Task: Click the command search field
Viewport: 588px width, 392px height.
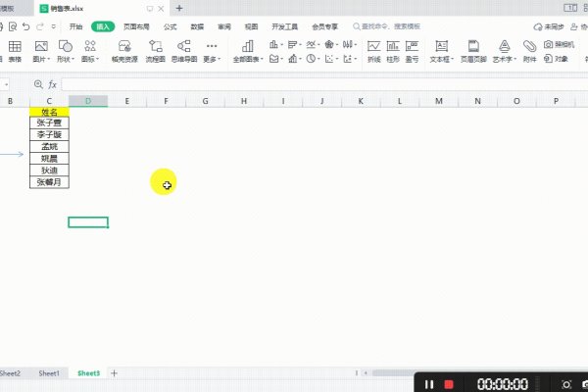Action: [x=387, y=26]
